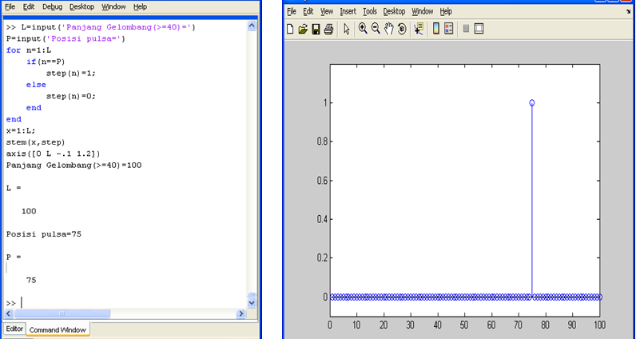The image size is (644, 339).
Task: Click the 'x=1:L;' code line
Action: coord(21,130)
